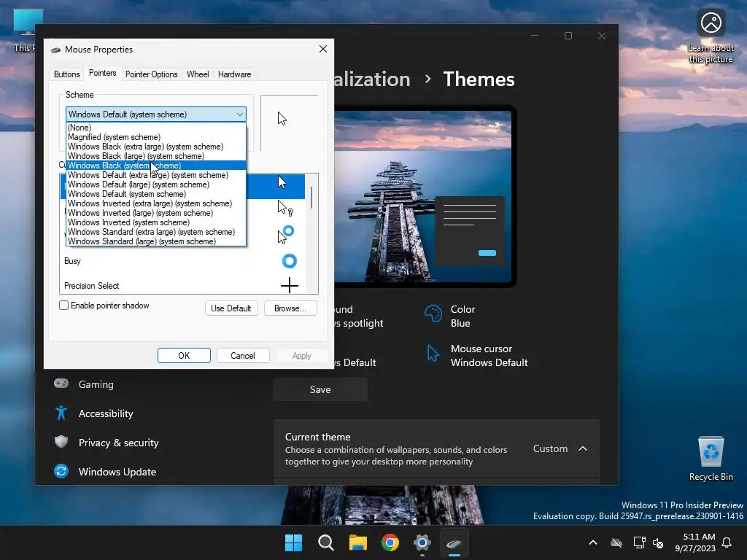Open Windows Update in Settings

click(x=117, y=472)
